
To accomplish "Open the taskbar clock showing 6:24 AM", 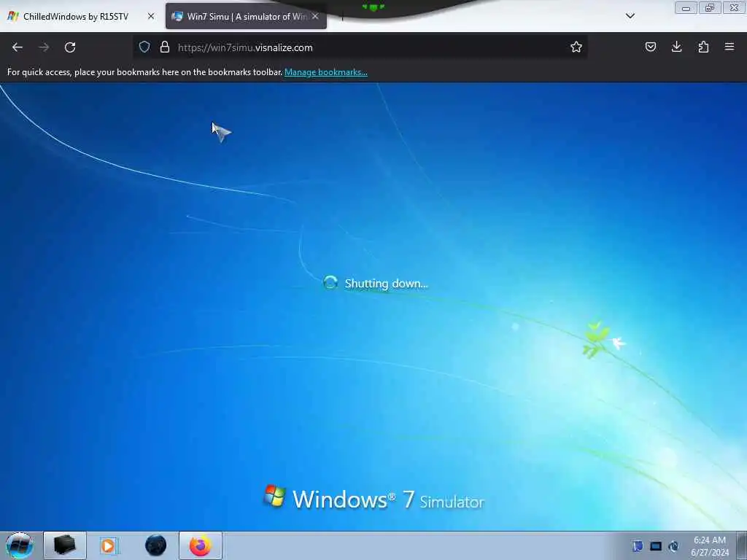I will pos(710,546).
